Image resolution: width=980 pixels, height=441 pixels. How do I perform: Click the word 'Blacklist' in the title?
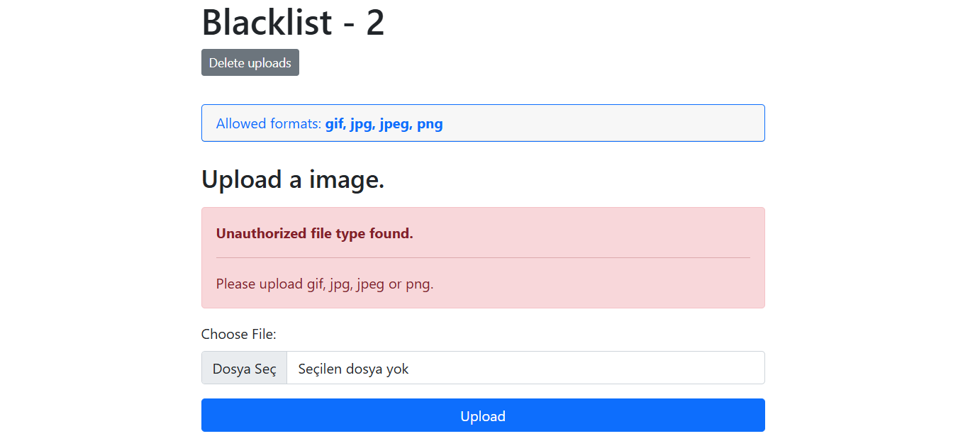point(267,22)
